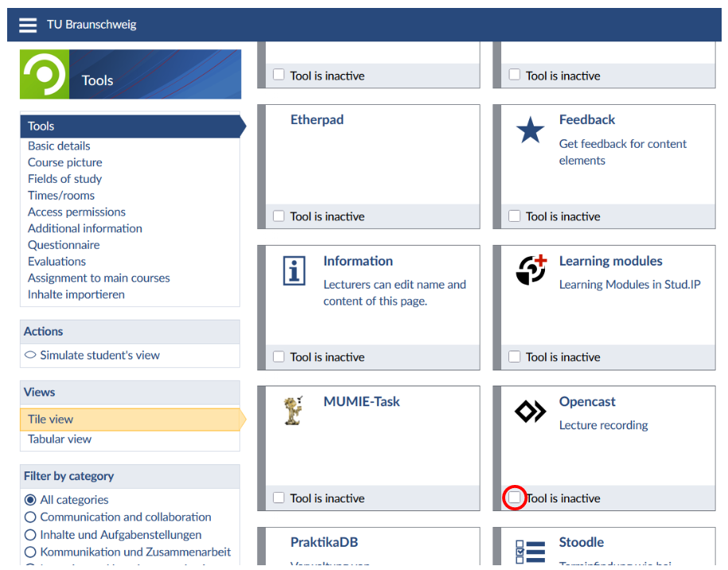Click the Opencast diamond-arrow icon

(x=530, y=411)
